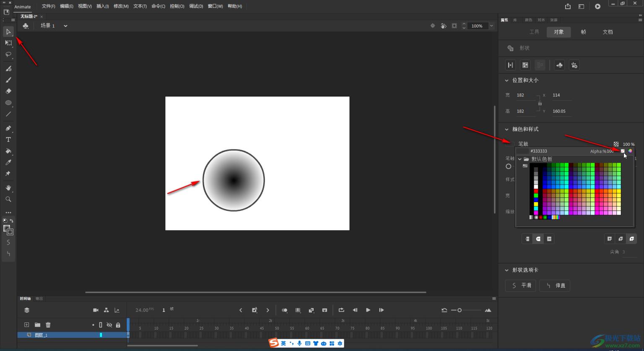Play the timeline animation
Screen dimensions: 644x351
click(x=368, y=310)
